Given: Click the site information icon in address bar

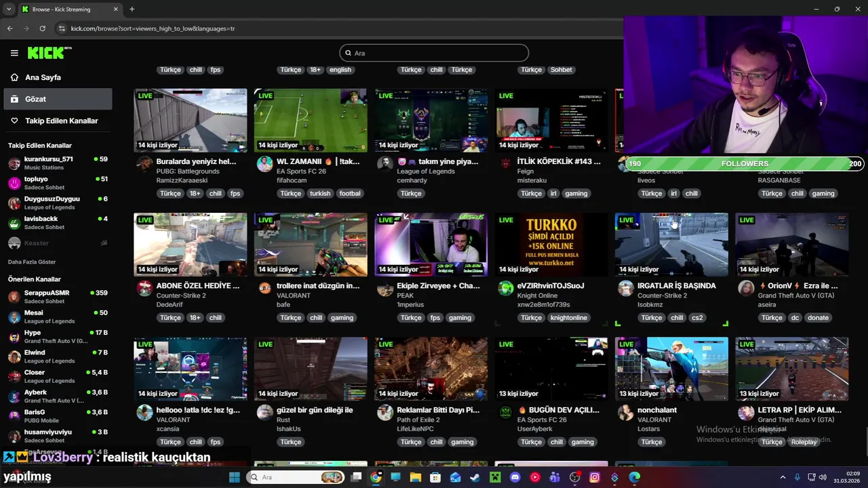Looking at the screenshot, I should click(62, 28).
